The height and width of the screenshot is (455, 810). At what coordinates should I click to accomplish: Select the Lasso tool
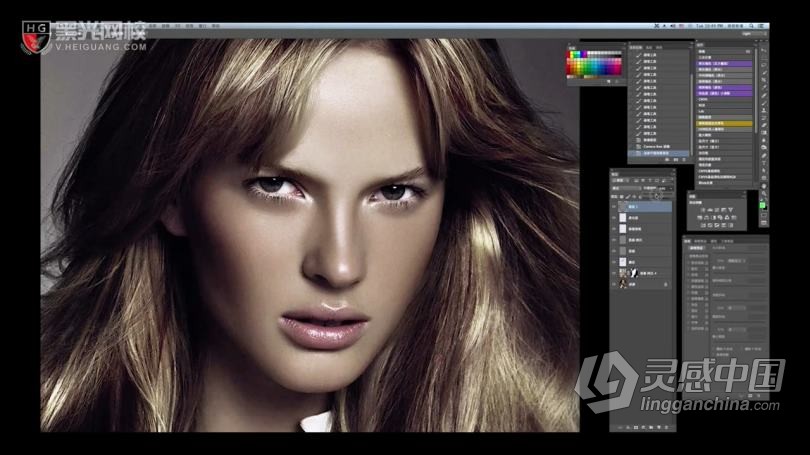(764, 65)
